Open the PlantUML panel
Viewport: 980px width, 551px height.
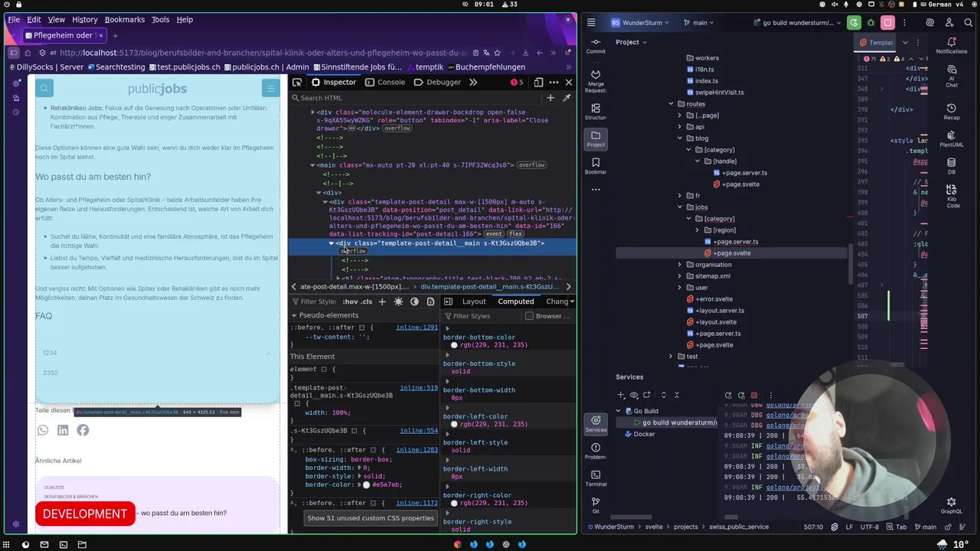[952, 139]
